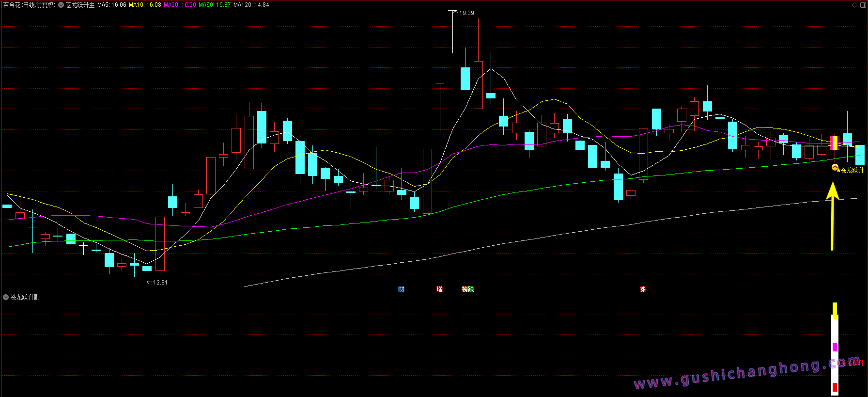The image size is (868, 397).
Task: Click the red 涨 event marker
Action: pyautogui.click(x=643, y=289)
